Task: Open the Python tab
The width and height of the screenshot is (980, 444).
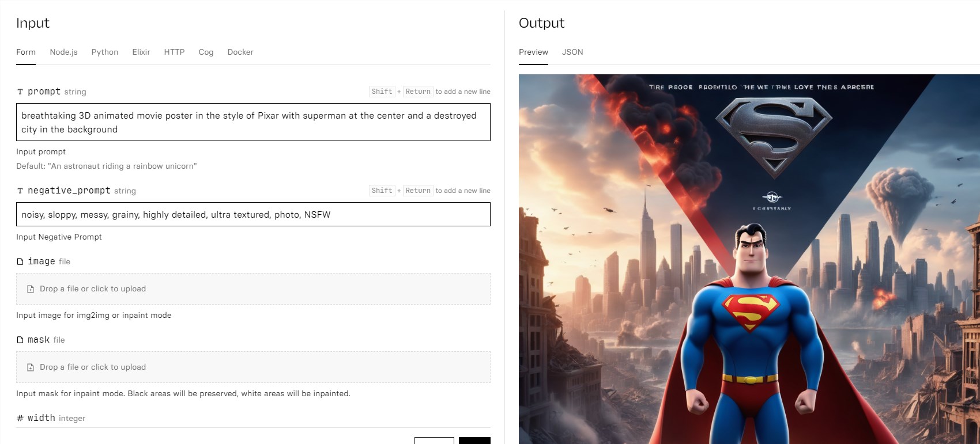Action: click(x=105, y=52)
